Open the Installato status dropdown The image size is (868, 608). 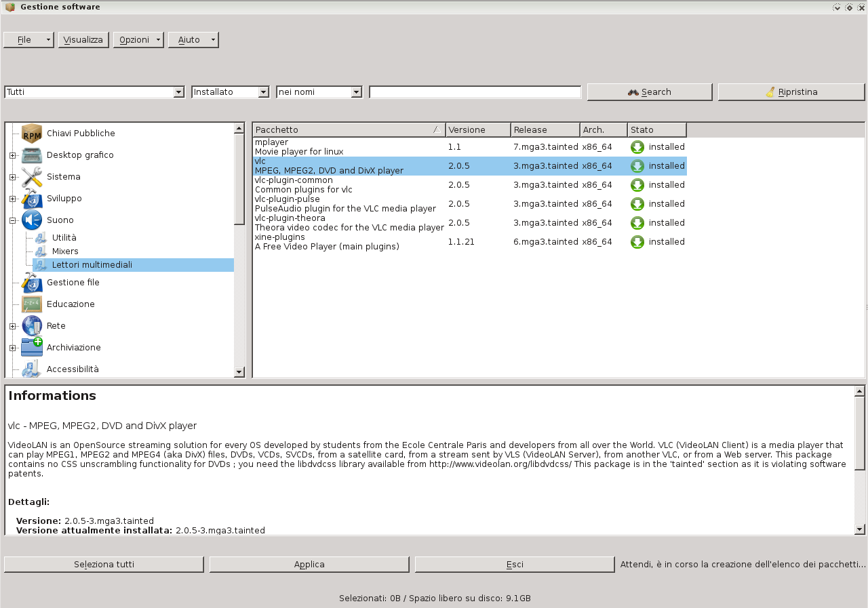coord(264,92)
